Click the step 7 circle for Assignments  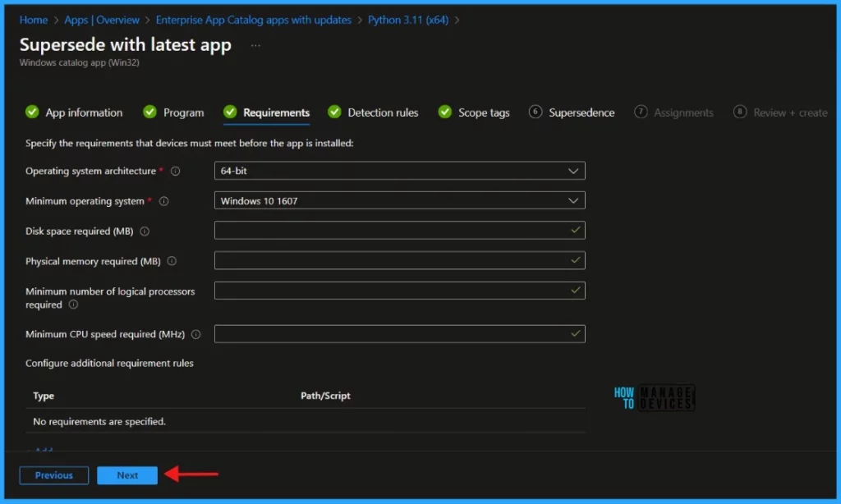click(x=641, y=112)
